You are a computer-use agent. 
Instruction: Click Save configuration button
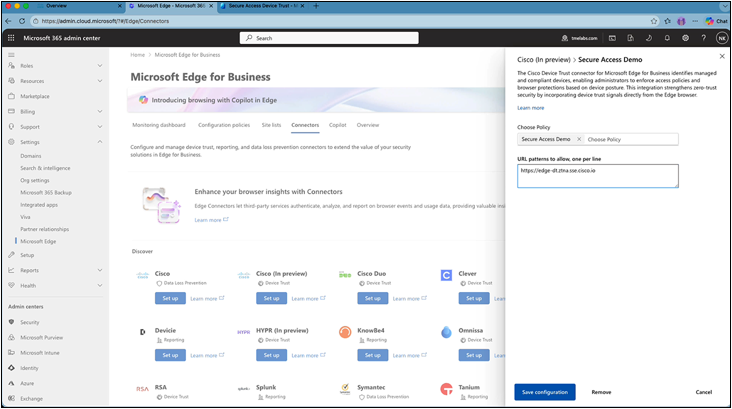545,392
